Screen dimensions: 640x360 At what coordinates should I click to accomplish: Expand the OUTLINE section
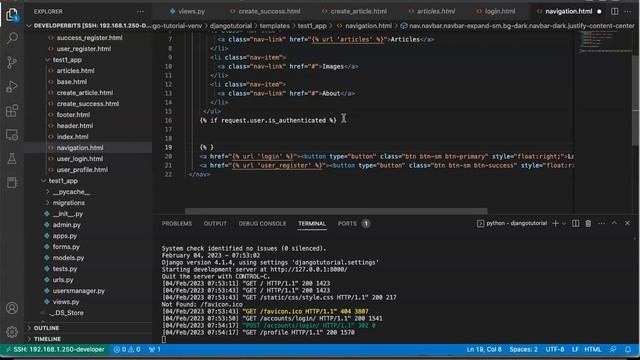(x=46, y=328)
